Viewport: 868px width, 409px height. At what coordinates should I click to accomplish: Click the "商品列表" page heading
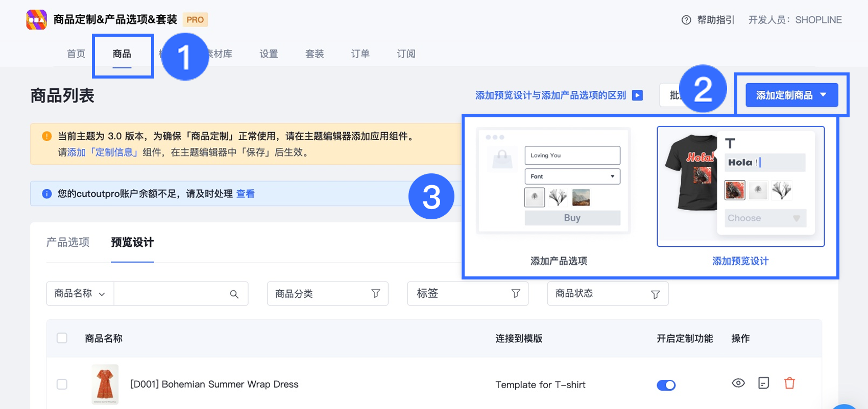coord(62,96)
